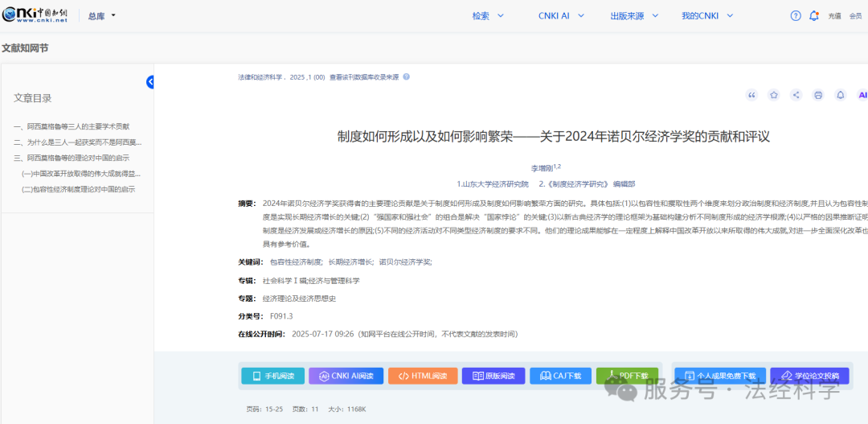Click keyword 诺贝尔经济学奖
Screen dimensions: 868x424
click(x=405, y=262)
